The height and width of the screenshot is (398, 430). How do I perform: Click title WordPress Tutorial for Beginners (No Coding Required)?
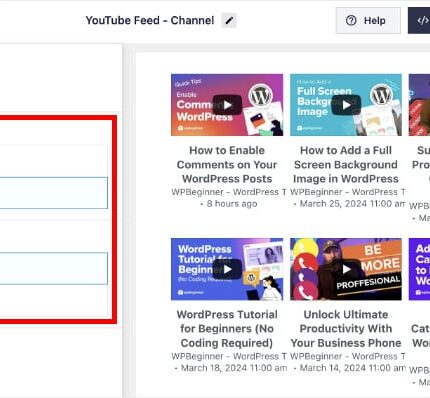click(227, 329)
